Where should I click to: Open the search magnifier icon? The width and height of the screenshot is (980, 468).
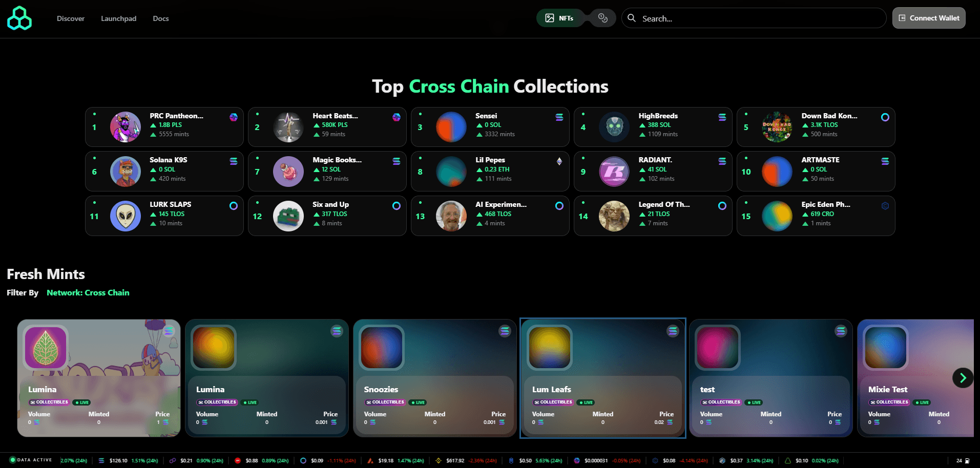click(631, 18)
